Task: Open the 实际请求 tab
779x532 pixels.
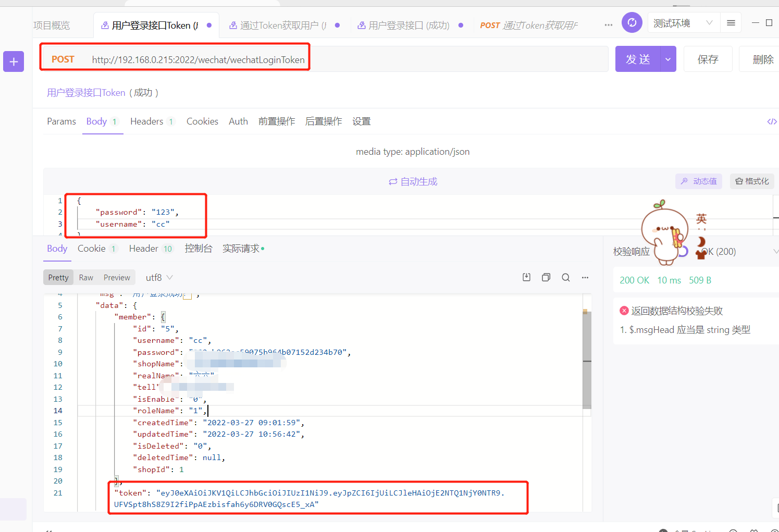Action: tap(243, 249)
